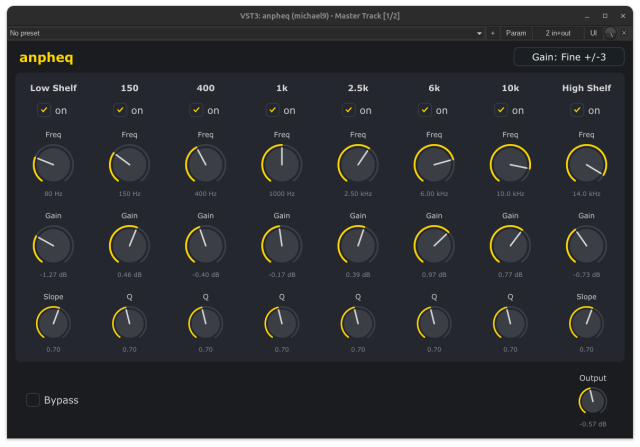Click the 1k band Freq knob
The width and height of the screenshot is (640, 447).
282,164
